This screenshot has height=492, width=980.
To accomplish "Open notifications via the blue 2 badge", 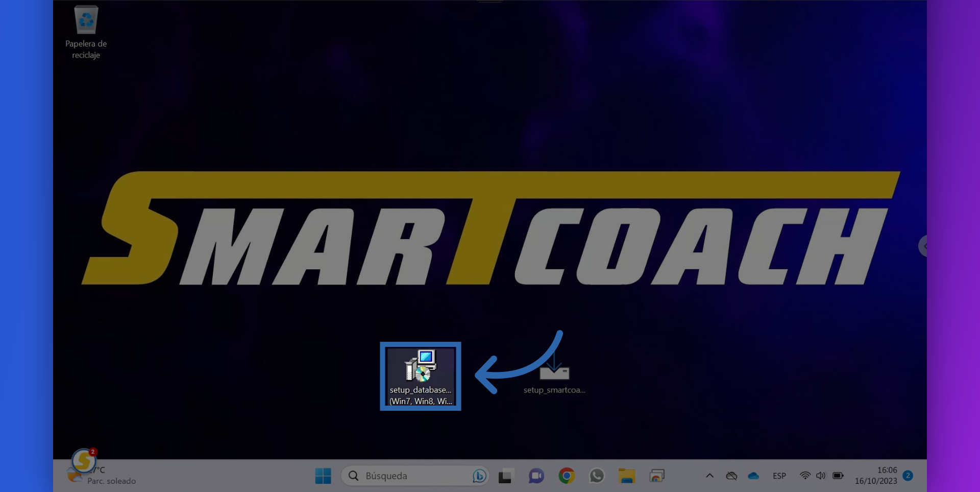I will (909, 476).
